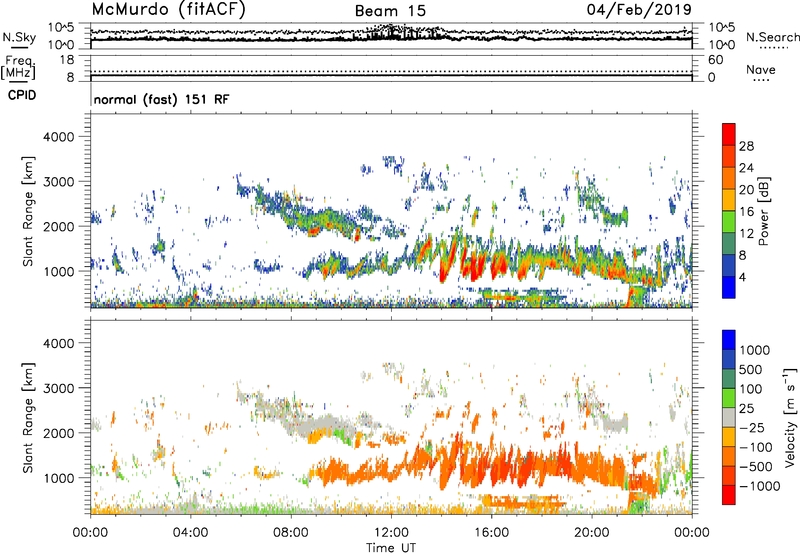Pick the light green 12–16 dB power swatch
The image size is (800, 554).
729,222
